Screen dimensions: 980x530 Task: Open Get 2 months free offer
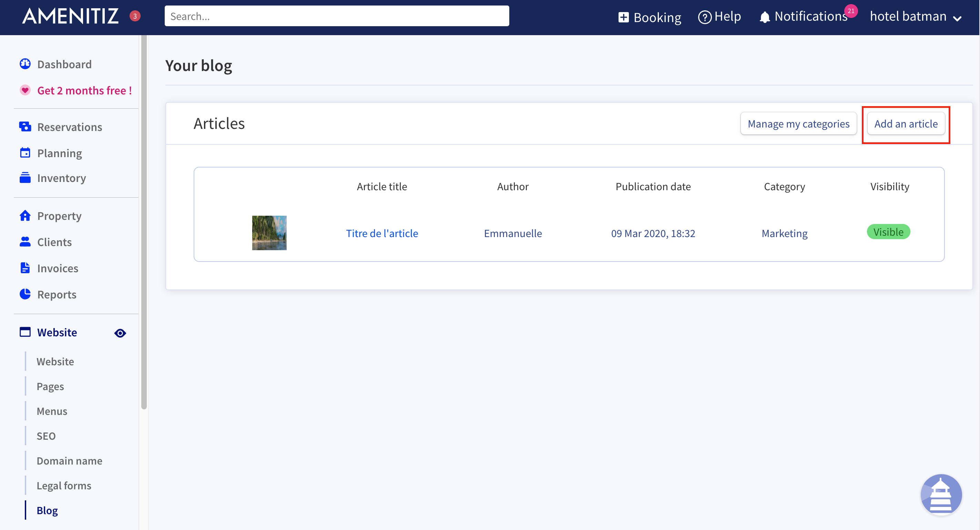(84, 90)
